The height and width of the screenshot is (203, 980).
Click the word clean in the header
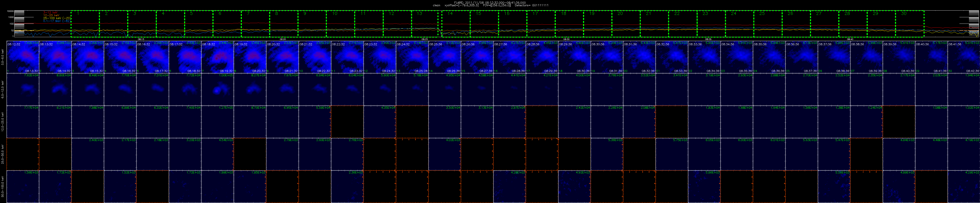[x=437, y=5]
